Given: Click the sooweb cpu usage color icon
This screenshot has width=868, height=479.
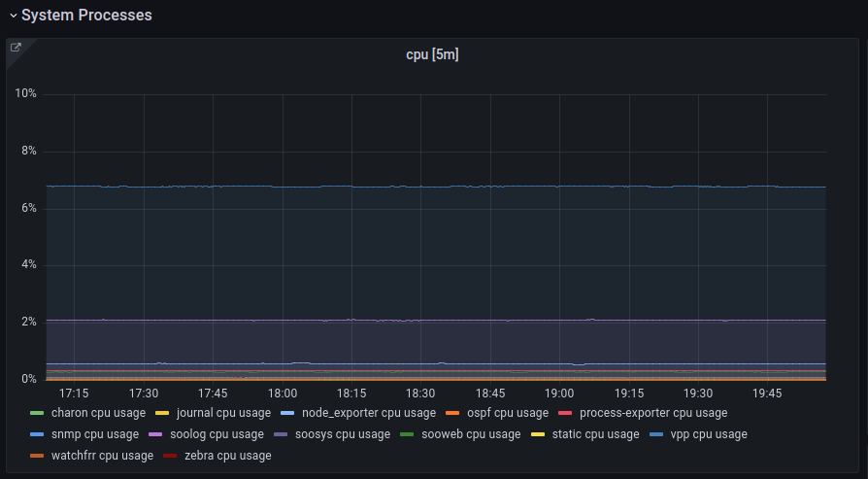Looking at the screenshot, I should coord(408,434).
